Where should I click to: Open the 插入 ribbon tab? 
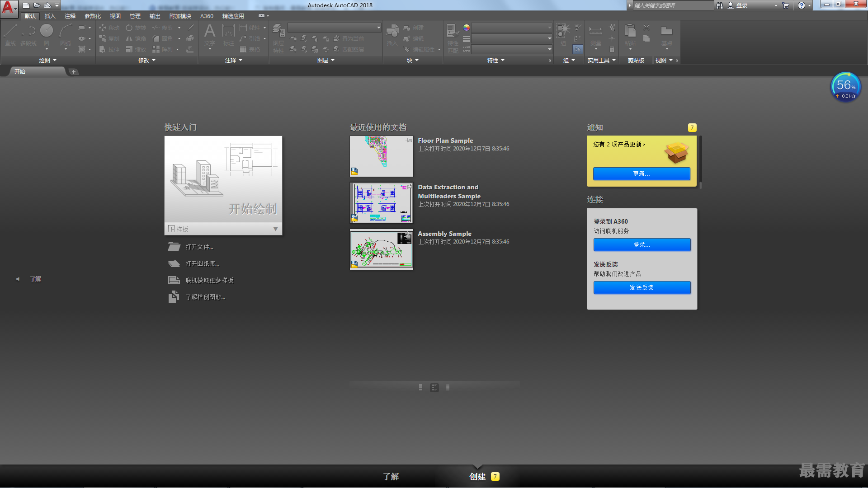(x=50, y=16)
